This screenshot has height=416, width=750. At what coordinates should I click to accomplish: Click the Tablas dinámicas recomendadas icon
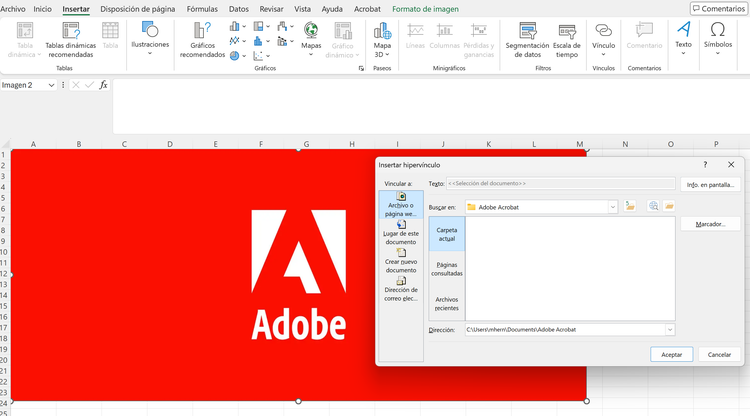(70, 31)
